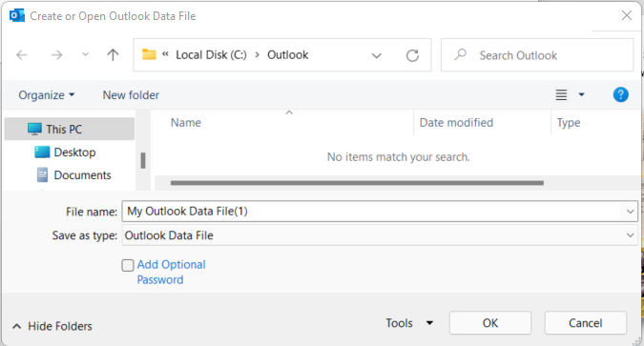The image size is (644, 346).
Task: Focus the Search Outlook field
Action: 537,55
